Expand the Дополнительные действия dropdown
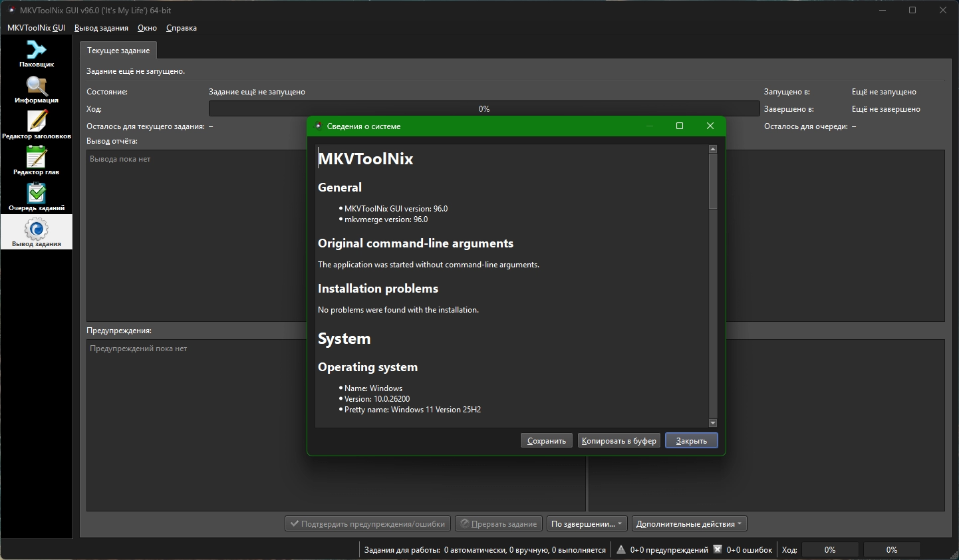The height and width of the screenshot is (560, 959). tap(690, 524)
